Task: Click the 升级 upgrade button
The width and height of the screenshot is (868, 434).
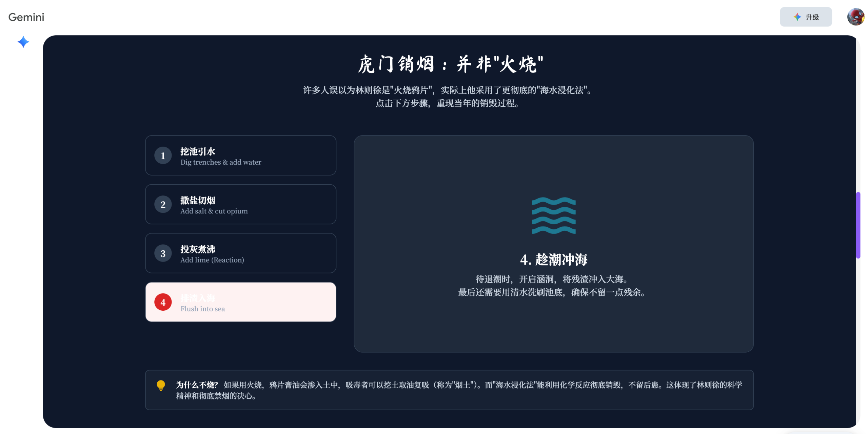Action: (806, 17)
